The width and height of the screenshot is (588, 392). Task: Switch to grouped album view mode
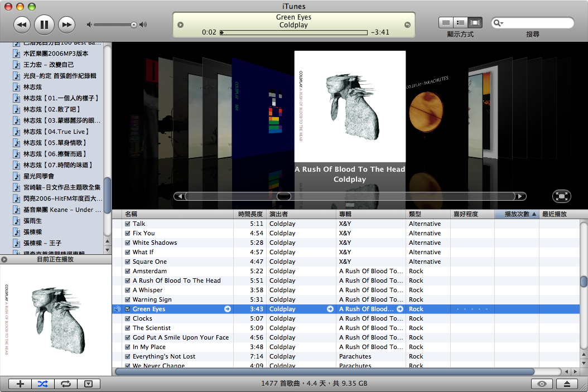pyautogui.click(x=460, y=23)
